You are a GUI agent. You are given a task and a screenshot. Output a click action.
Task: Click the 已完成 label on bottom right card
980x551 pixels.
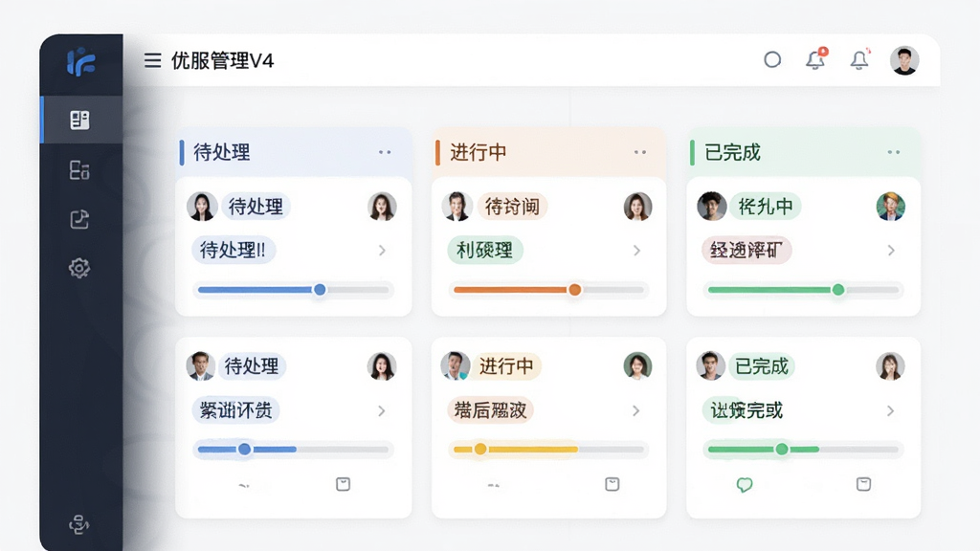pos(761,366)
